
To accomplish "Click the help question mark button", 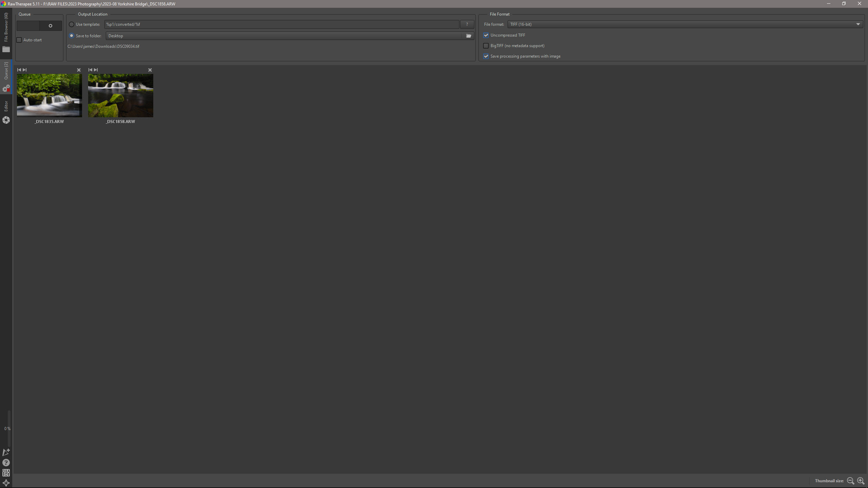I will (467, 24).
